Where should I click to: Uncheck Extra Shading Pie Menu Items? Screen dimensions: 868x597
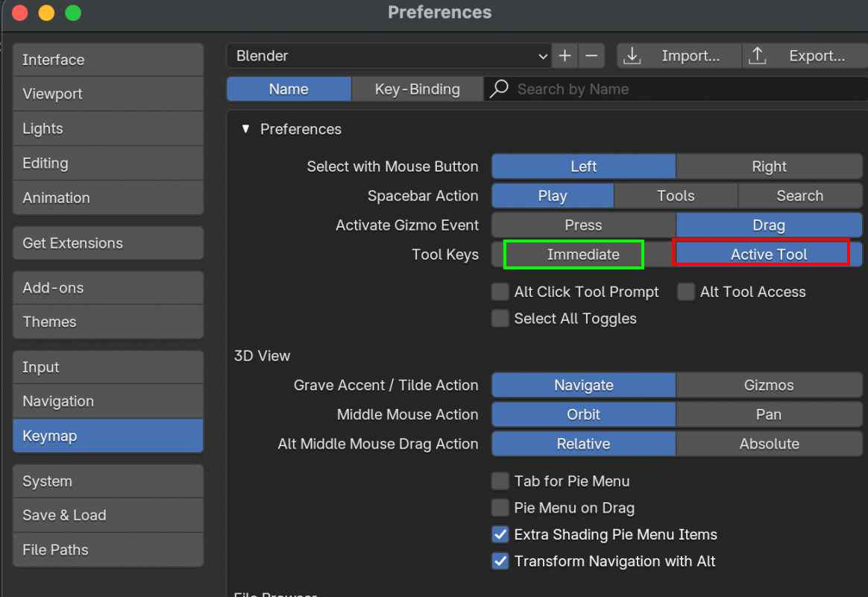point(500,534)
